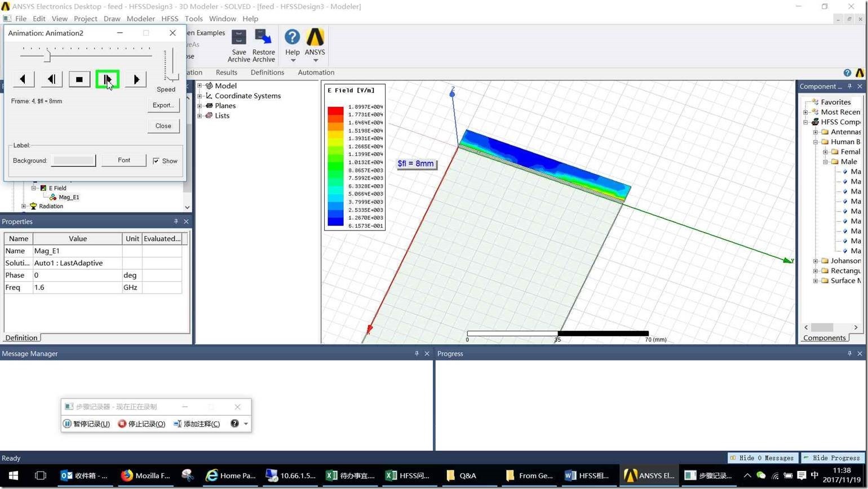Open the ANSYS dropdown arrow

pos(316,60)
